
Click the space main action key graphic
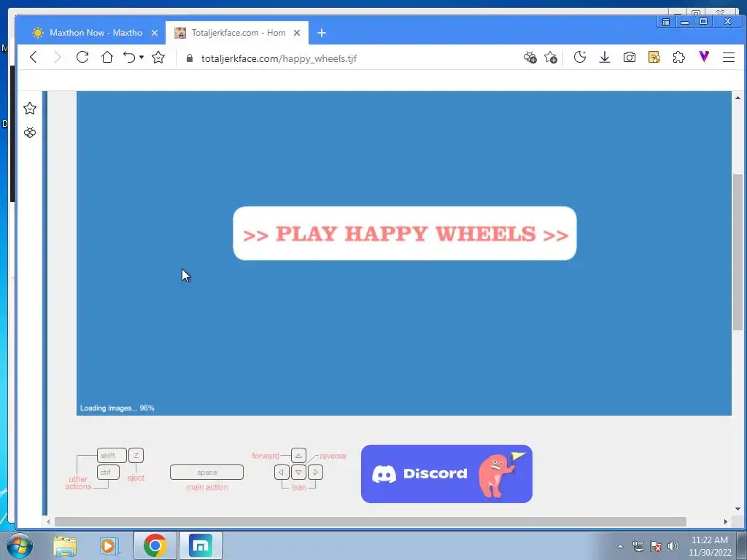(206, 472)
